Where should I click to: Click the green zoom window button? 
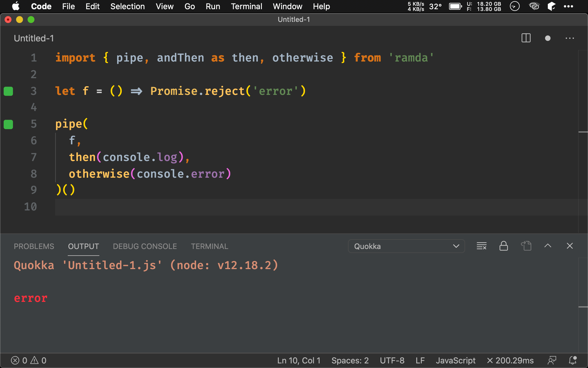pyautogui.click(x=31, y=20)
